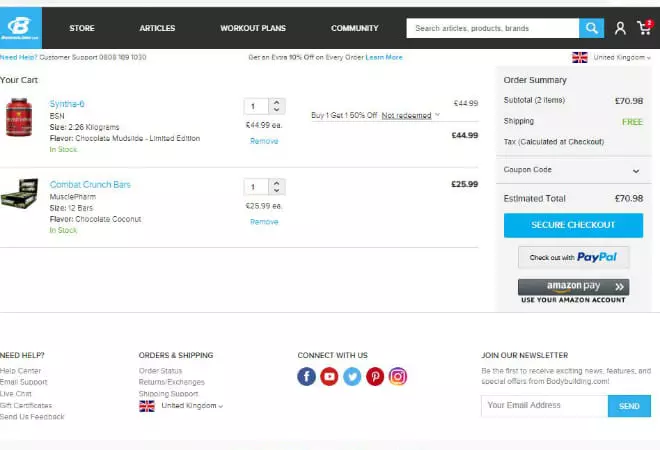660x450 pixels.
Task: Open the STORE menu
Action: (x=82, y=28)
